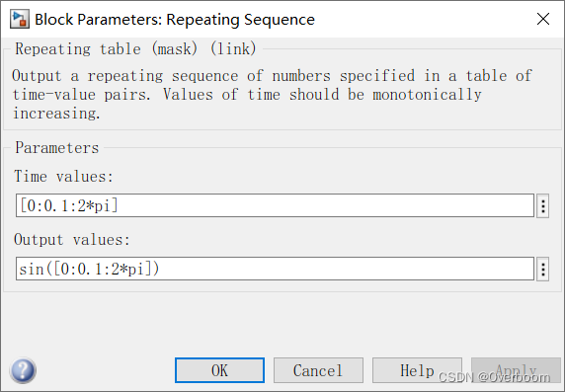Click the block description text paragraph

(x=272, y=95)
